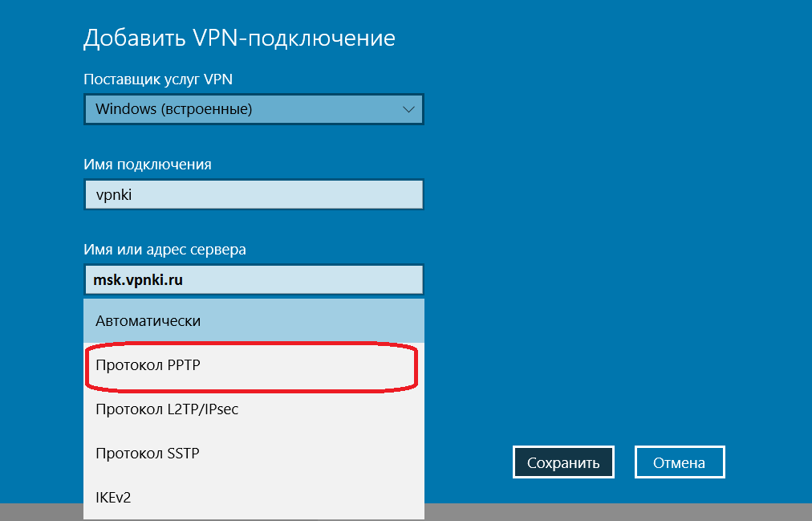Click the server address field msk.vpnki.ru
The width and height of the screenshot is (812, 521).
pyautogui.click(x=253, y=279)
